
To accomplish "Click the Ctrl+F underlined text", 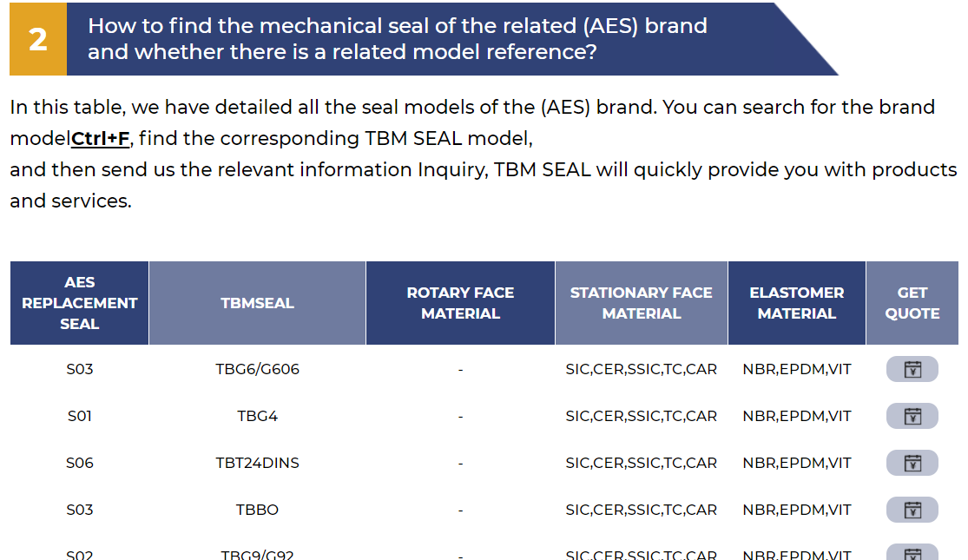I will [x=100, y=138].
